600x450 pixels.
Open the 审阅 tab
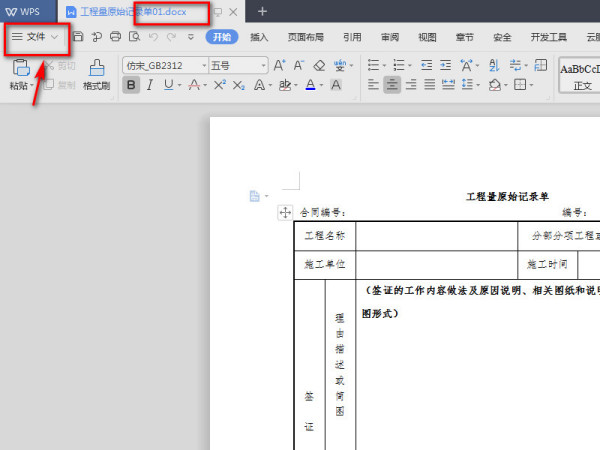pyautogui.click(x=390, y=37)
